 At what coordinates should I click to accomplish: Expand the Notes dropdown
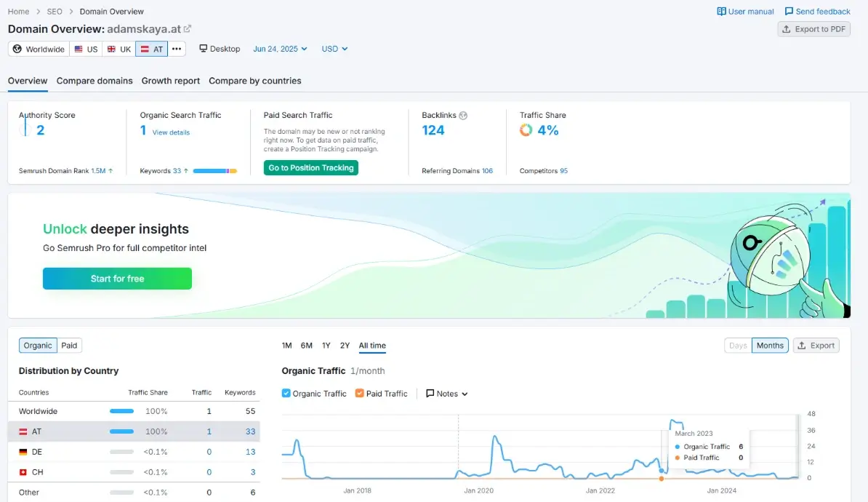click(446, 394)
